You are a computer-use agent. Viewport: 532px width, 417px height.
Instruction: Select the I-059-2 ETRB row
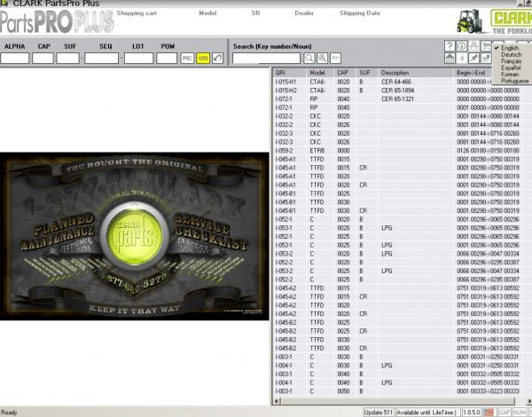401,151
